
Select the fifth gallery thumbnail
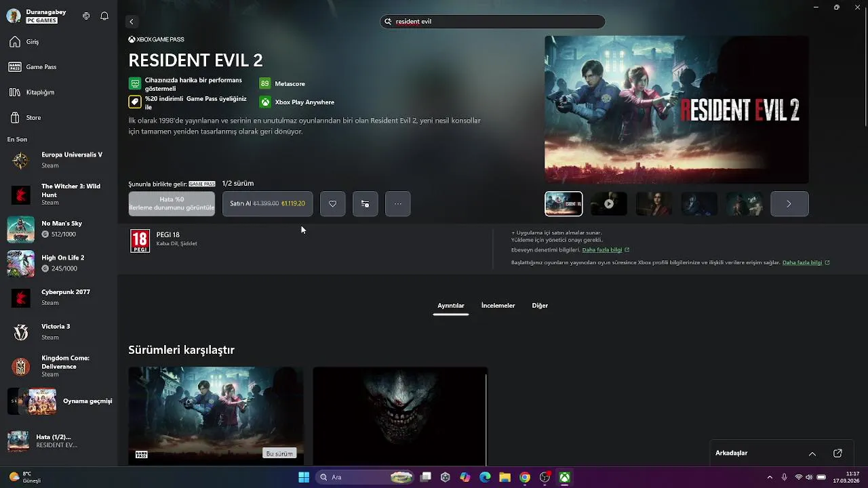745,203
